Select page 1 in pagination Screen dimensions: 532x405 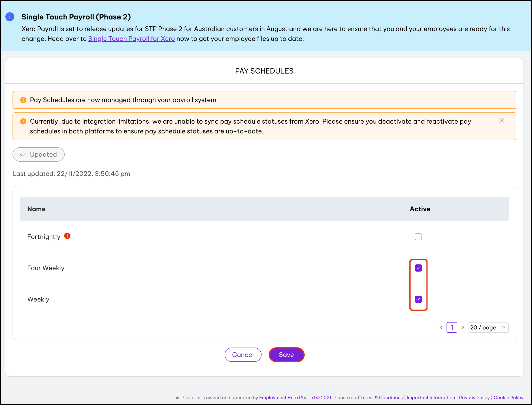coord(452,327)
